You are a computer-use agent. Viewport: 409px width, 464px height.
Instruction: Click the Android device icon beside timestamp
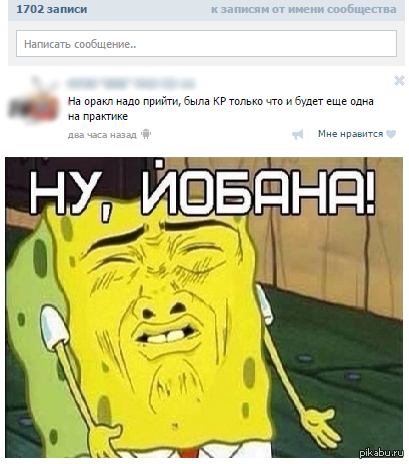point(146,134)
